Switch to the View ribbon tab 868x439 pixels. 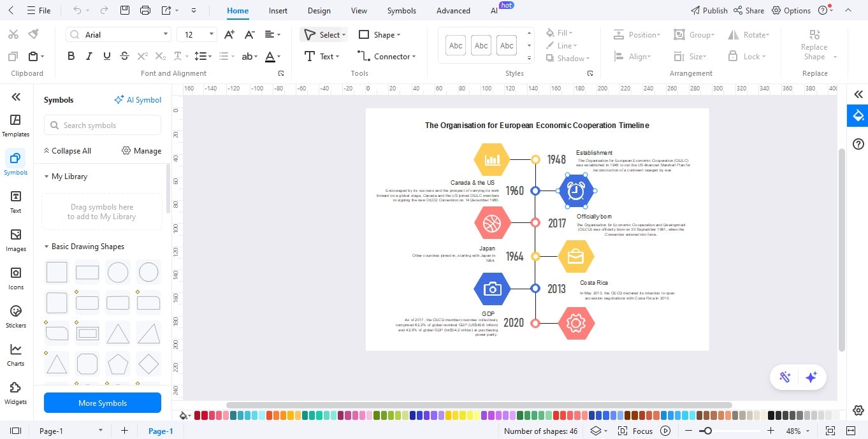pyautogui.click(x=359, y=10)
